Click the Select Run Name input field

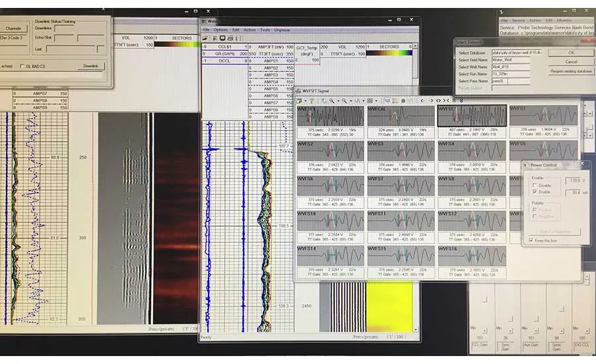[x=511, y=73]
